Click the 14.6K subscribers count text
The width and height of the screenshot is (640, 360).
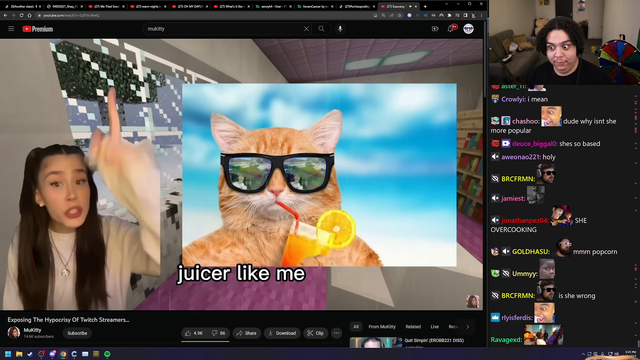coord(38,336)
